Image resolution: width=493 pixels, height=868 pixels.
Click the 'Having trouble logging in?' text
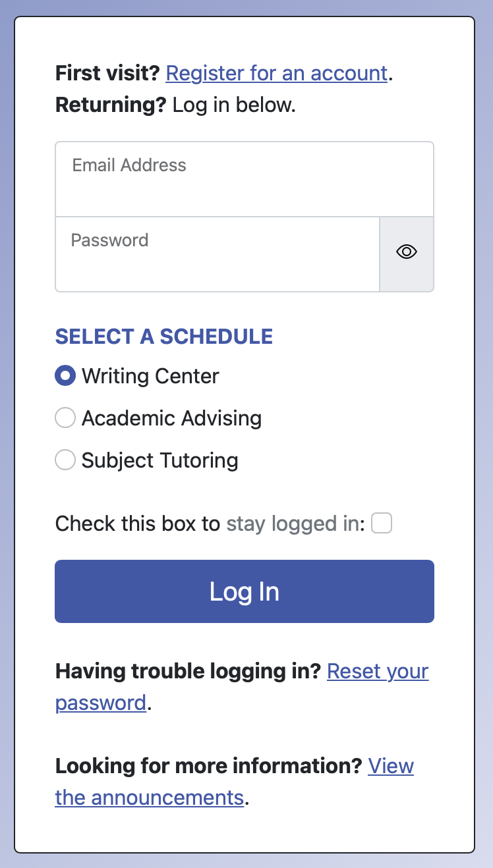(x=188, y=672)
